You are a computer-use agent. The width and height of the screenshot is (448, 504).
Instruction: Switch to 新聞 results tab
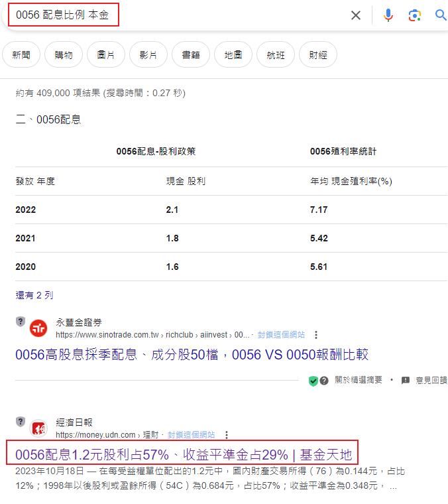pyautogui.click(x=21, y=55)
